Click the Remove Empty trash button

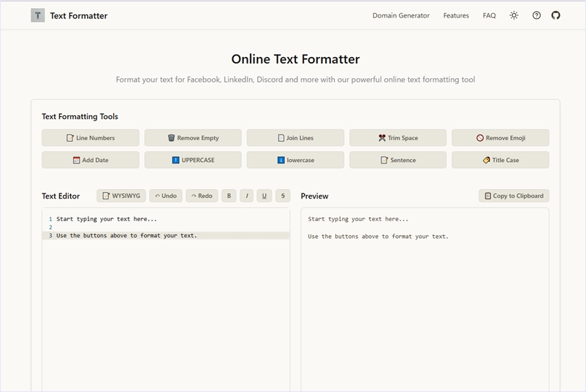[x=193, y=138]
